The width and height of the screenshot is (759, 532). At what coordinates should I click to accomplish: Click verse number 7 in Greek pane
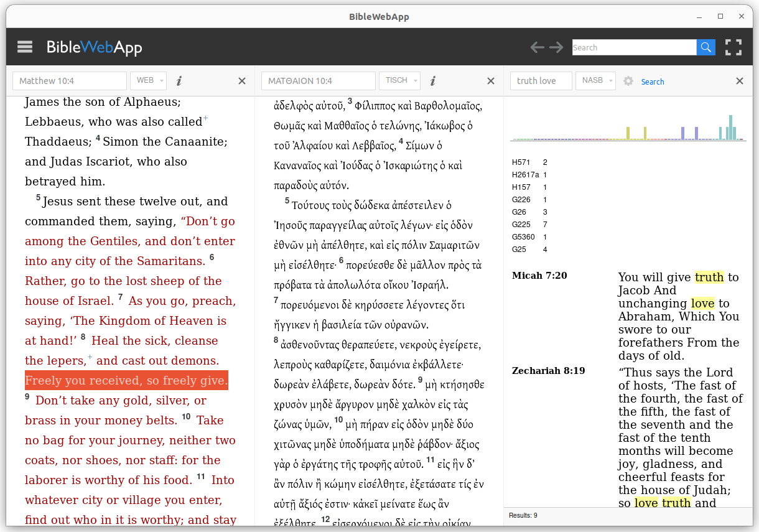click(276, 301)
